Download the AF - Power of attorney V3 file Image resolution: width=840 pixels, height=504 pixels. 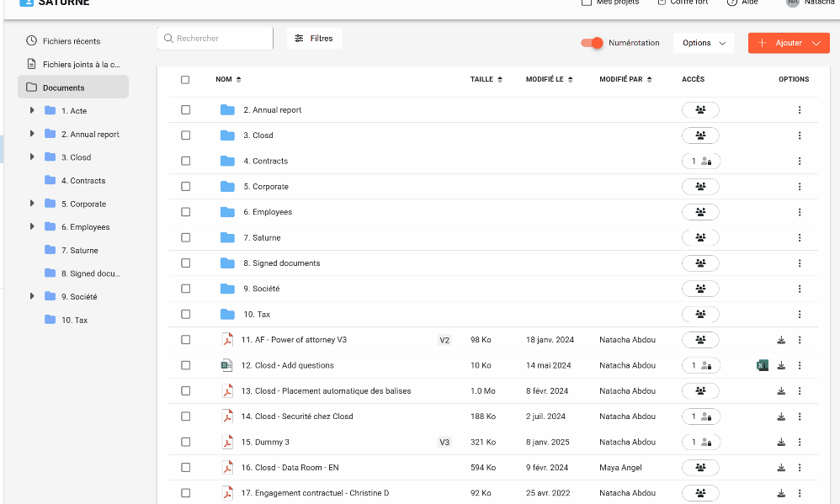781,340
